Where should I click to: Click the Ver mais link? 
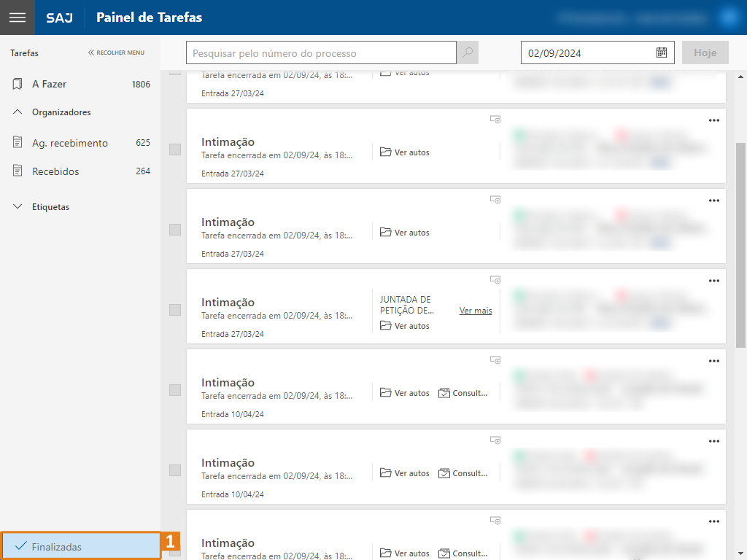[476, 311]
